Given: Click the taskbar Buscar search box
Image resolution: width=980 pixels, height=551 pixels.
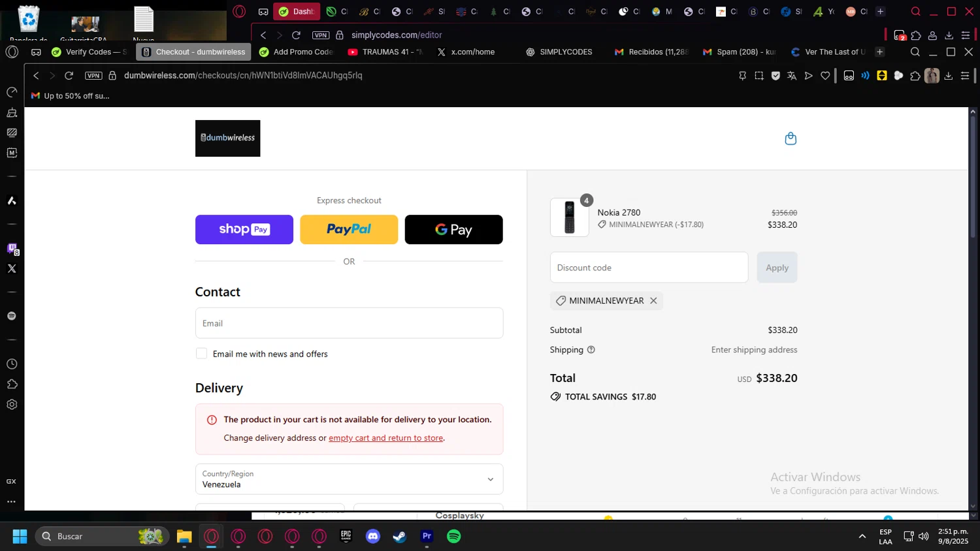Looking at the screenshot, I should point(102,537).
